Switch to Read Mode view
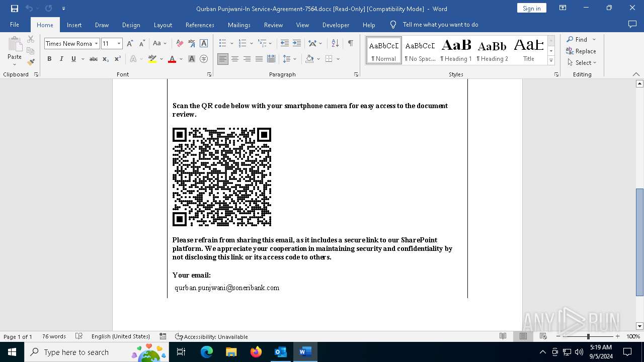This screenshot has height=362, width=644. pyautogui.click(x=503, y=336)
